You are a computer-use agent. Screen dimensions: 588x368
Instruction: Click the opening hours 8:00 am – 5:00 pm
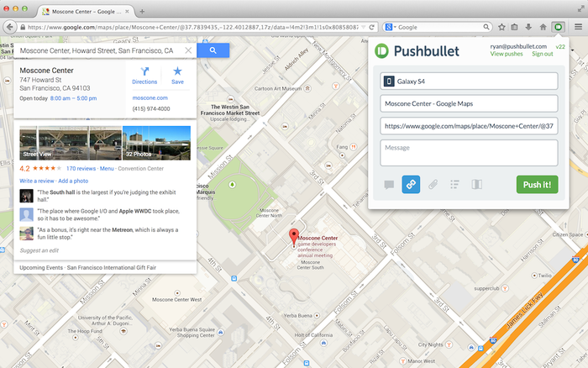tap(74, 98)
